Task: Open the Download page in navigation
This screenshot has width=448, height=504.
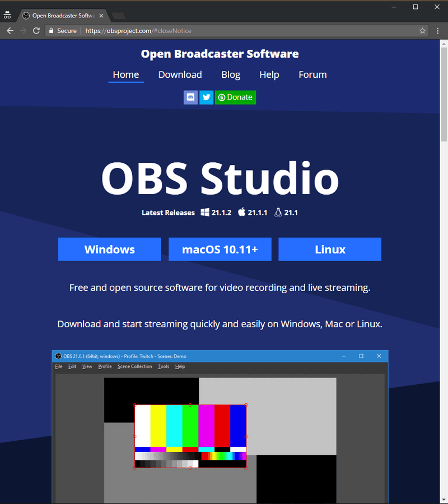Action: click(x=180, y=75)
